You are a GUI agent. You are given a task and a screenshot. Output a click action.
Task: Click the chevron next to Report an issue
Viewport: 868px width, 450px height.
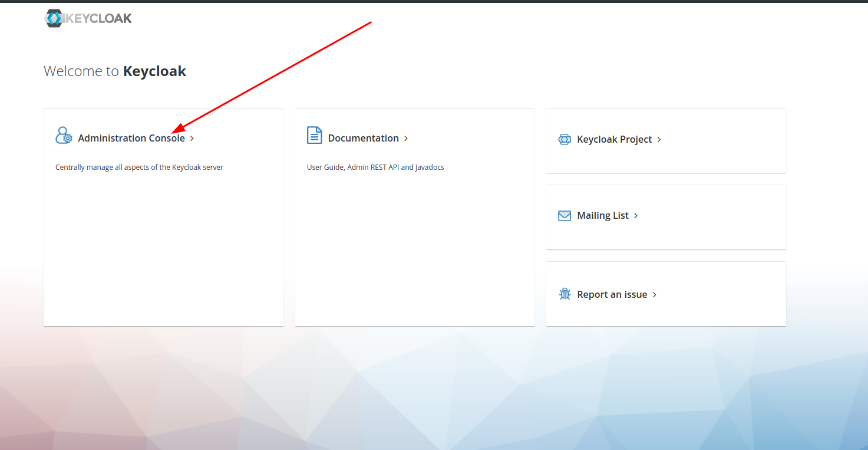click(x=655, y=295)
